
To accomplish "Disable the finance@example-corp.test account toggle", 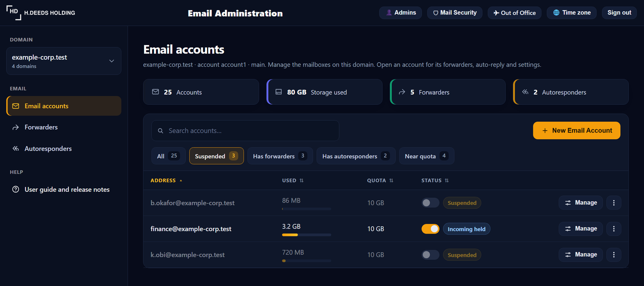I will click(430, 229).
